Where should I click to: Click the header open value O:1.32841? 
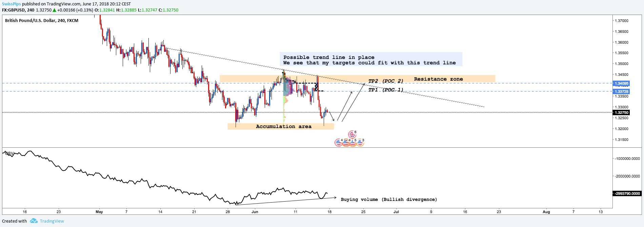coord(105,10)
